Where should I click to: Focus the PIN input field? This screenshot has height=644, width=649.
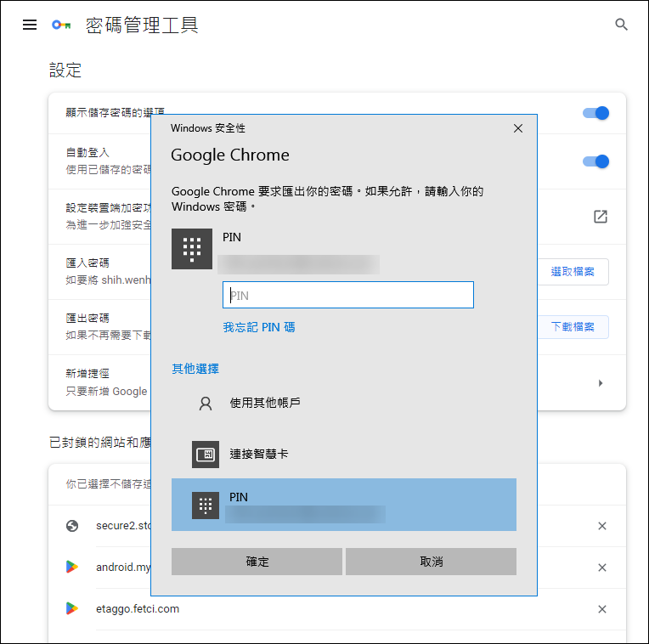(348, 295)
